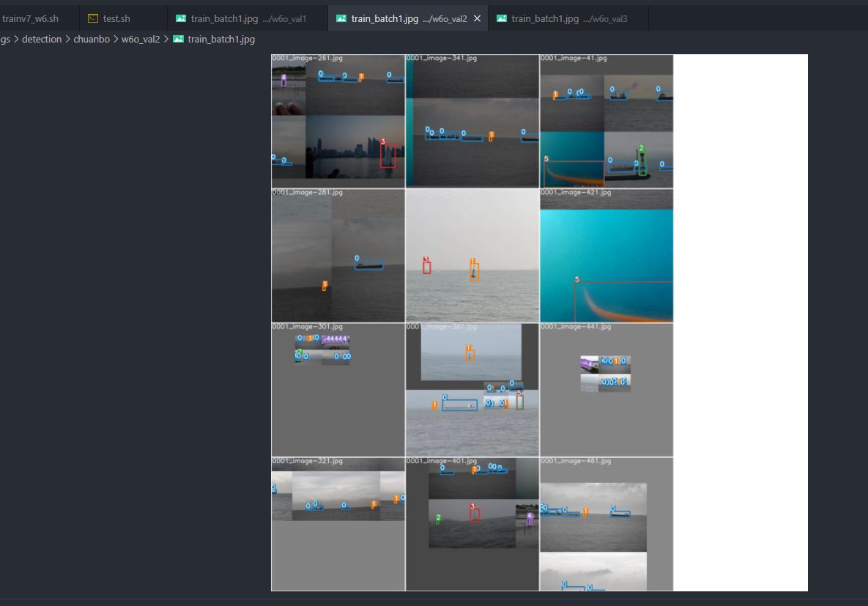Open the detection breadcrumb folder
868x606 pixels.
(x=42, y=39)
